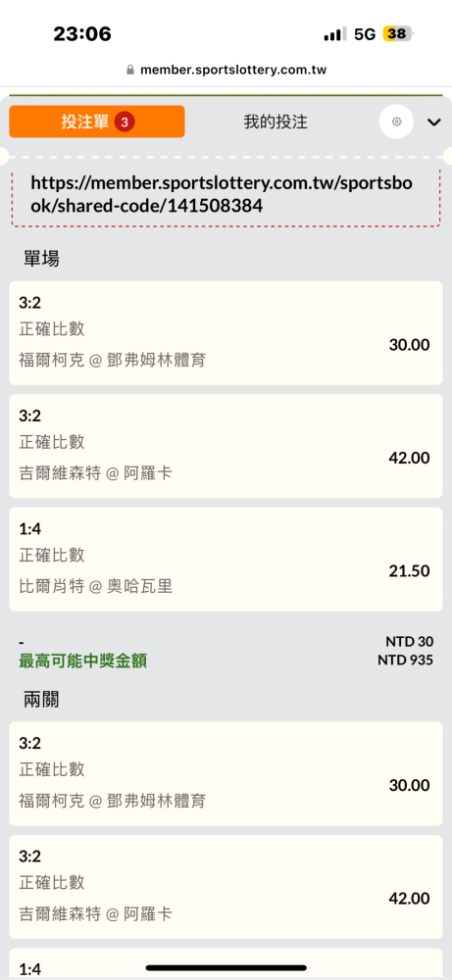Viewport: 452px width, 980px height.
Task: Tap the 最高可能中獎金額 label
Action: tap(83, 661)
